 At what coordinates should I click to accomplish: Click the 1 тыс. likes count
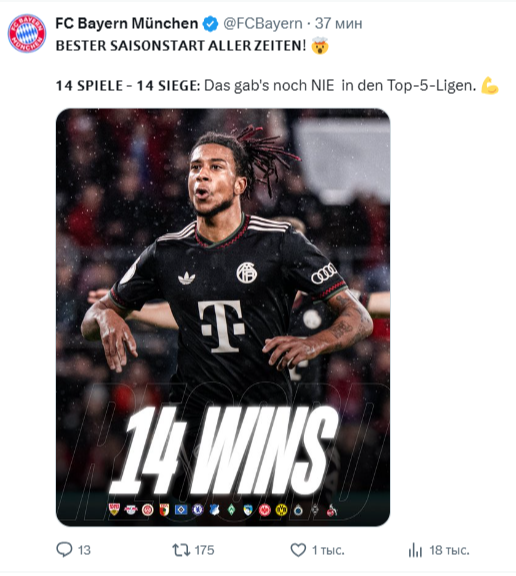tap(328, 550)
